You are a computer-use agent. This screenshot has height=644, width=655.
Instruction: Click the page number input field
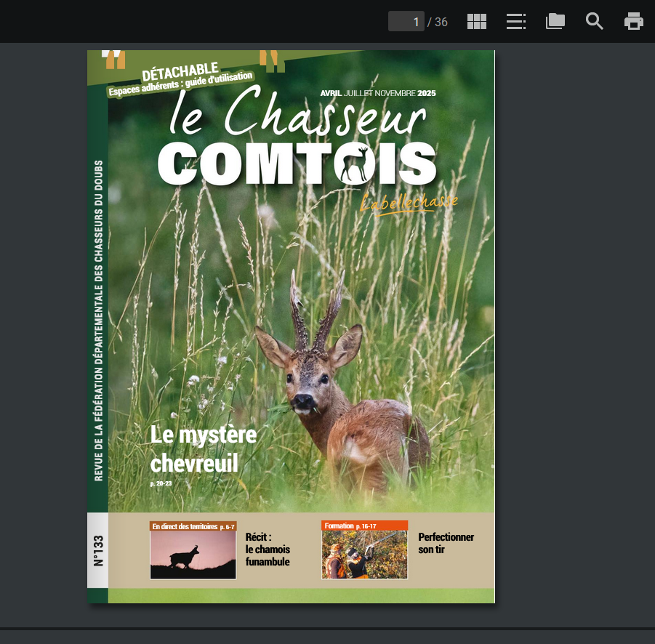click(x=406, y=21)
